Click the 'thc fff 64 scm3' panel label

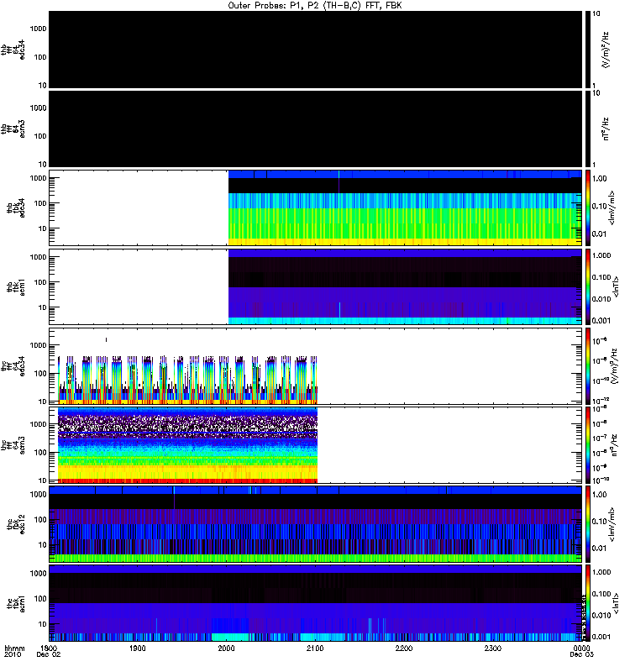pos(13,445)
